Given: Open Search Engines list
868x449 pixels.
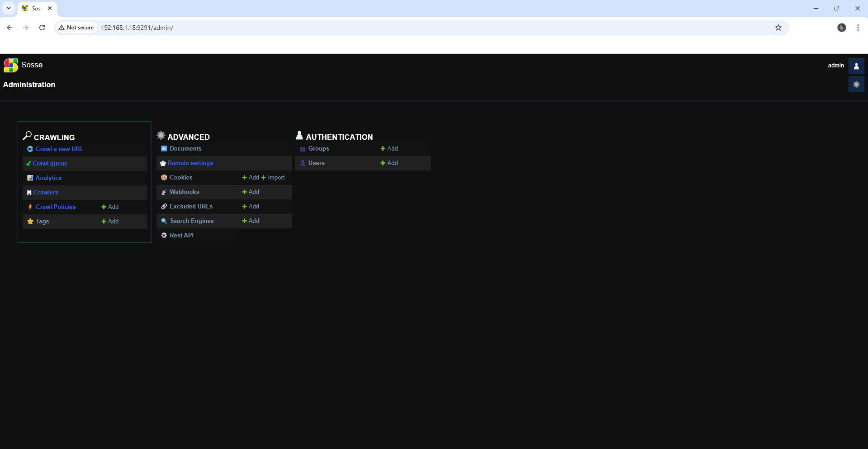Looking at the screenshot, I should coord(191,221).
